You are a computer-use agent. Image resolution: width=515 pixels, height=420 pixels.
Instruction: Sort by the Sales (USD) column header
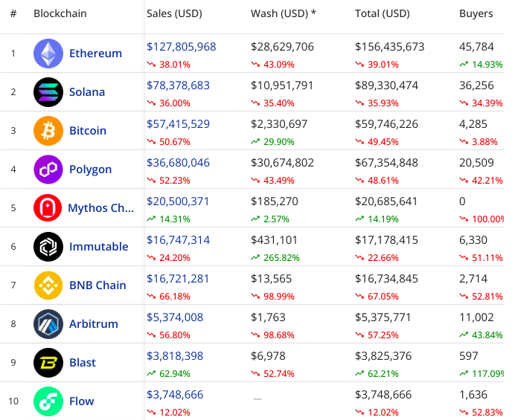tap(174, 13)
